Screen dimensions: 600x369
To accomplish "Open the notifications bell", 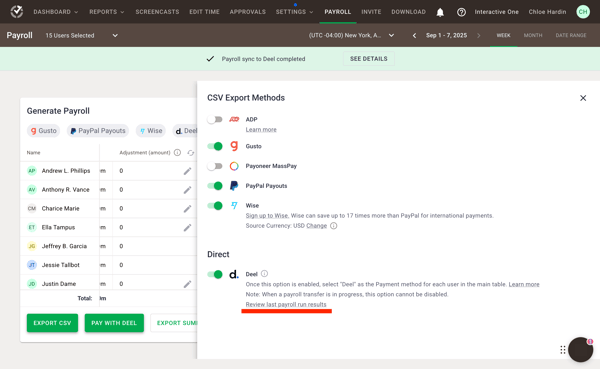I will (440, 12).
